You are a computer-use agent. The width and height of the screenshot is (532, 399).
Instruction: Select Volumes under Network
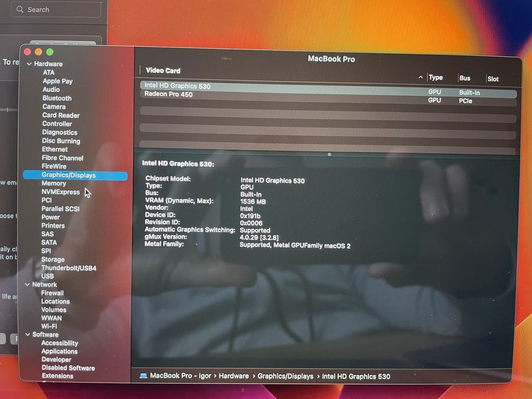(x=54, y=310)
